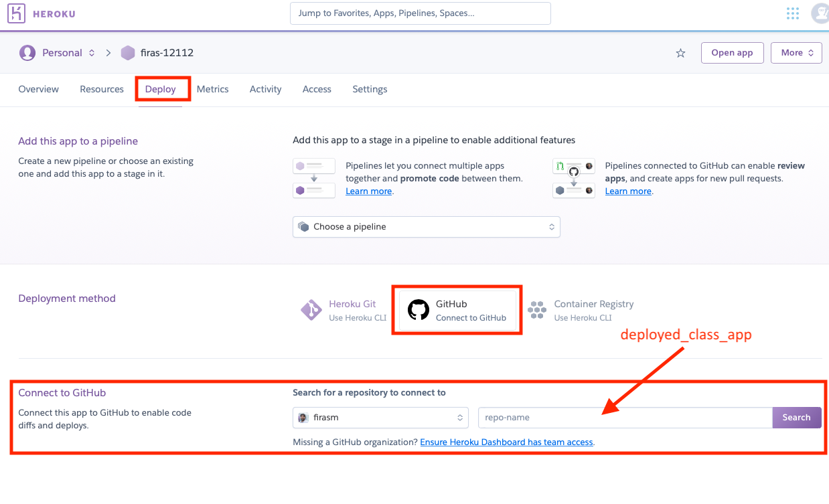Select the GitHub deployment method

(458, 310)
